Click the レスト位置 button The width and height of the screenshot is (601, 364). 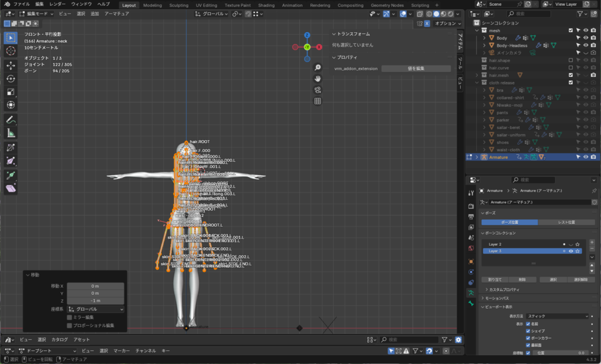[567, 222]
